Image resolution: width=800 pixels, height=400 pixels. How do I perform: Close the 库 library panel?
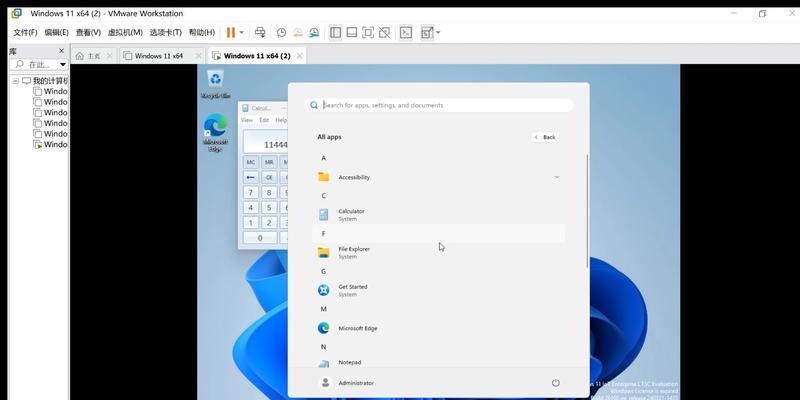tap(61, 51)
